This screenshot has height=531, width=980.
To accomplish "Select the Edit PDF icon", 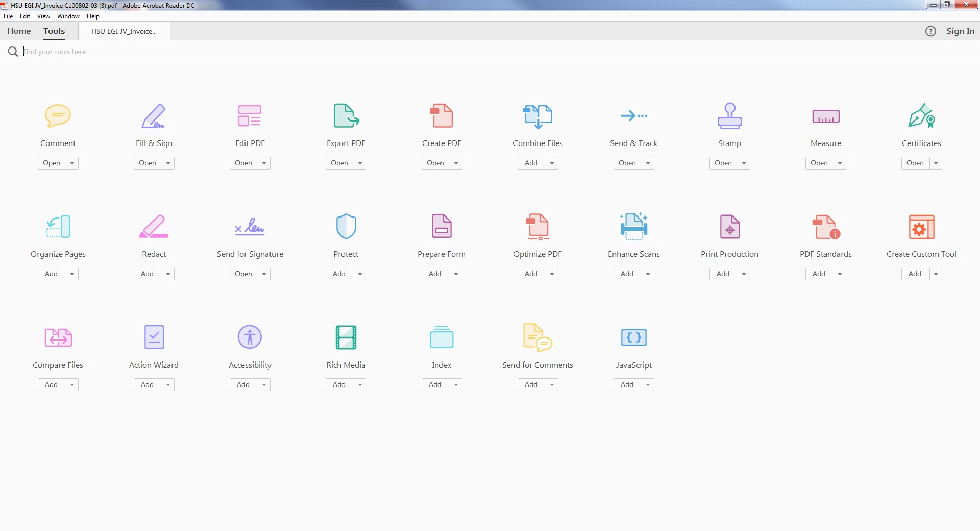I will click(250, 116).
